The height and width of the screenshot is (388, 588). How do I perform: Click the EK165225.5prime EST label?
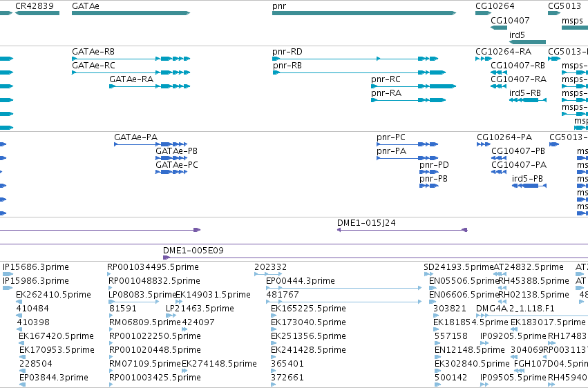[x=308, y=309]
